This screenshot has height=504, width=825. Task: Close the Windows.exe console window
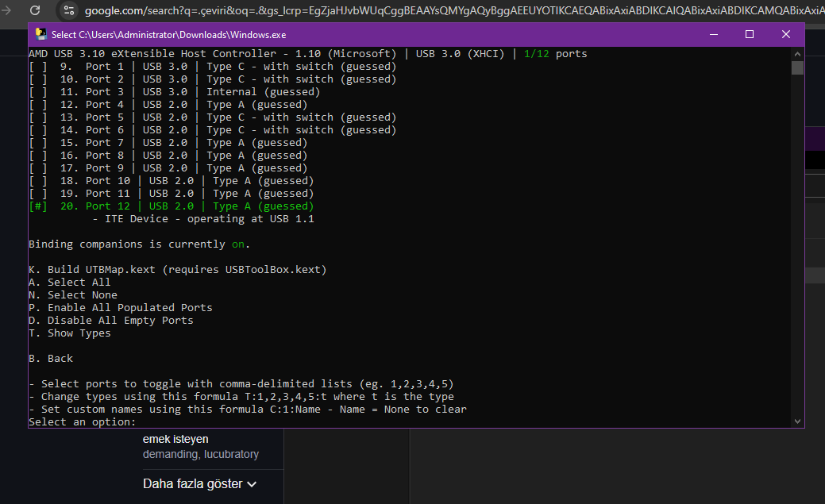coord(785,34)
